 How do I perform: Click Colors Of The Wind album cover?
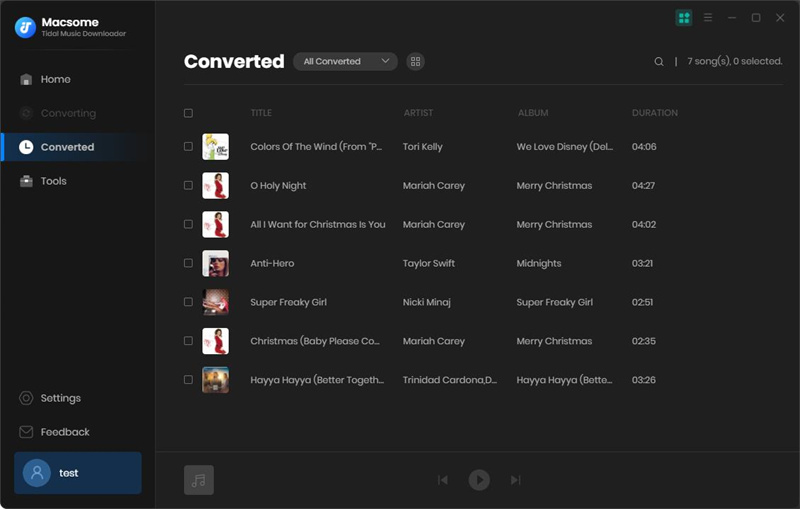point(215,146)
